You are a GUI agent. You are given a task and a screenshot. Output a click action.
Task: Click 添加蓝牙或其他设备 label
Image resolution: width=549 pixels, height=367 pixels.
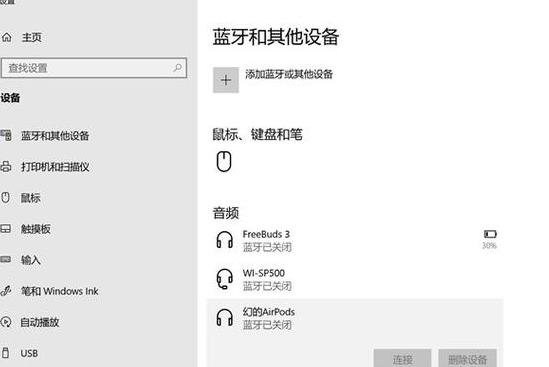[x=289, y=74]
